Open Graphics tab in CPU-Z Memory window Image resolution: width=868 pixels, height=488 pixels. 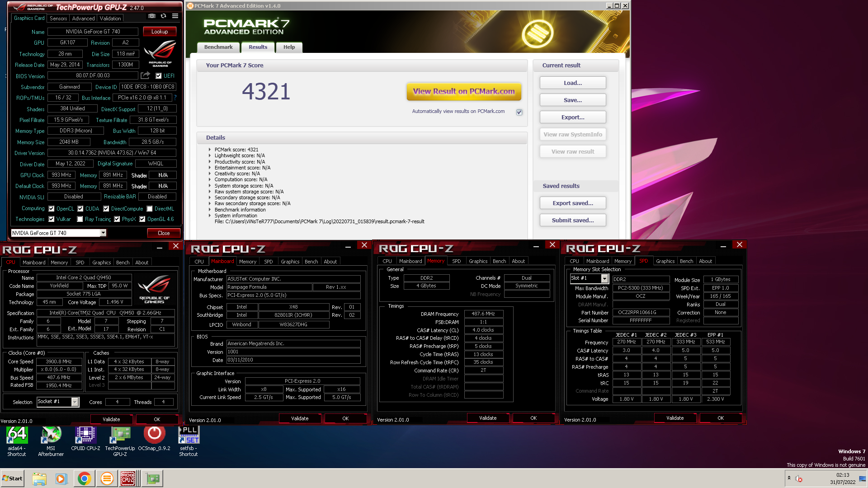click(478, 261)
